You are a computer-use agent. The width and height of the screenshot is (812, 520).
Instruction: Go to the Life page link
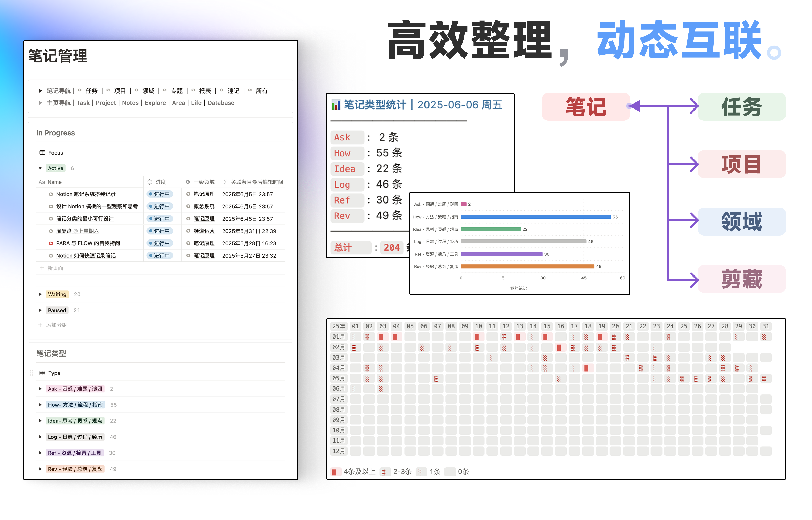196,103
